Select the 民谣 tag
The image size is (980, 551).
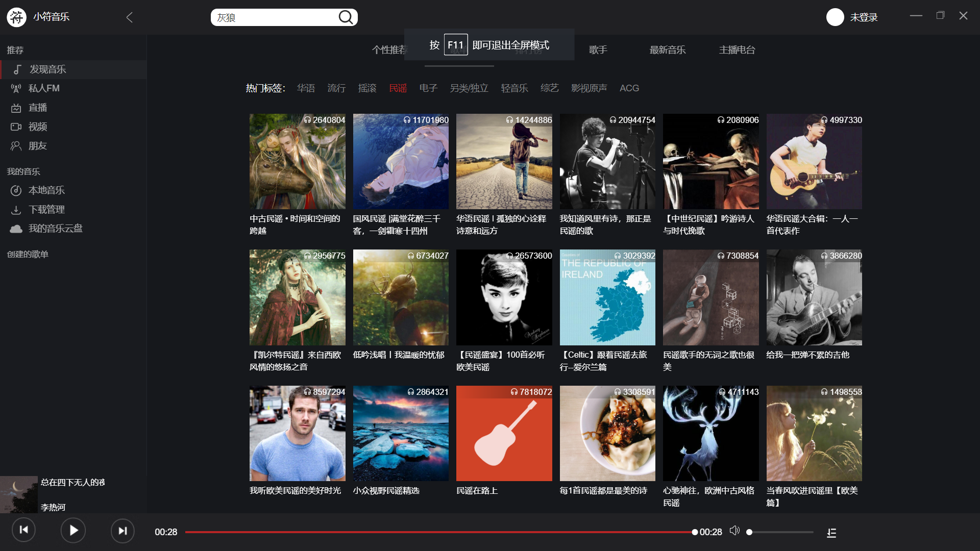click(x=398, y=88)
